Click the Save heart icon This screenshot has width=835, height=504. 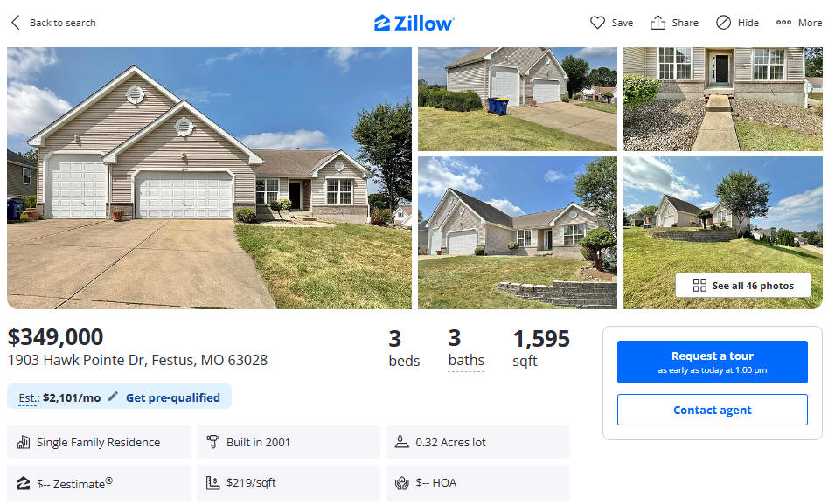pyautogui.click(x=597, y=23)
